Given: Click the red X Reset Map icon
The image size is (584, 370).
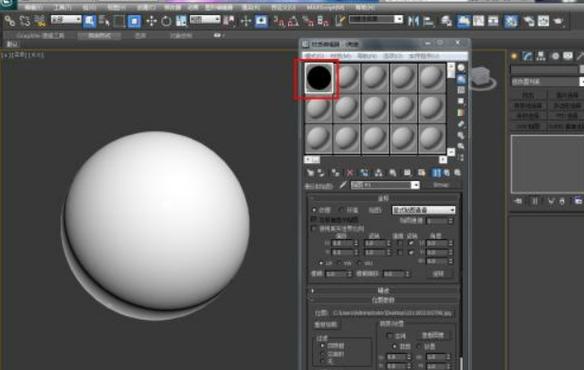Looking at the screenshot, I should tap(349, 173).
